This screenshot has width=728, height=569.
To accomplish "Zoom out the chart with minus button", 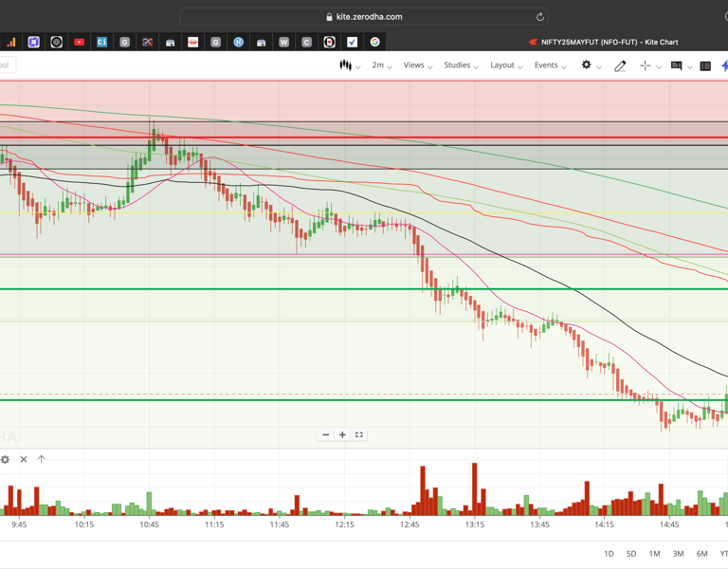I will pyautogui.click(x=326, y=434).
